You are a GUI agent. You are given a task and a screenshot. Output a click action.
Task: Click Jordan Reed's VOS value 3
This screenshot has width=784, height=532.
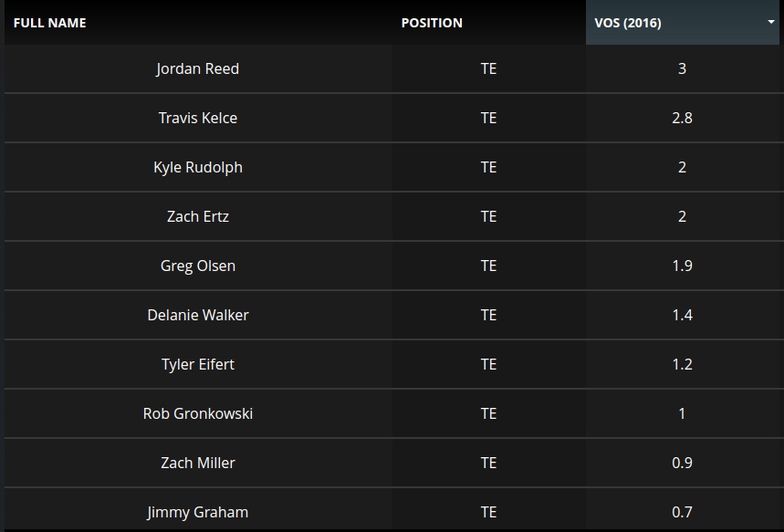[682, 69]
